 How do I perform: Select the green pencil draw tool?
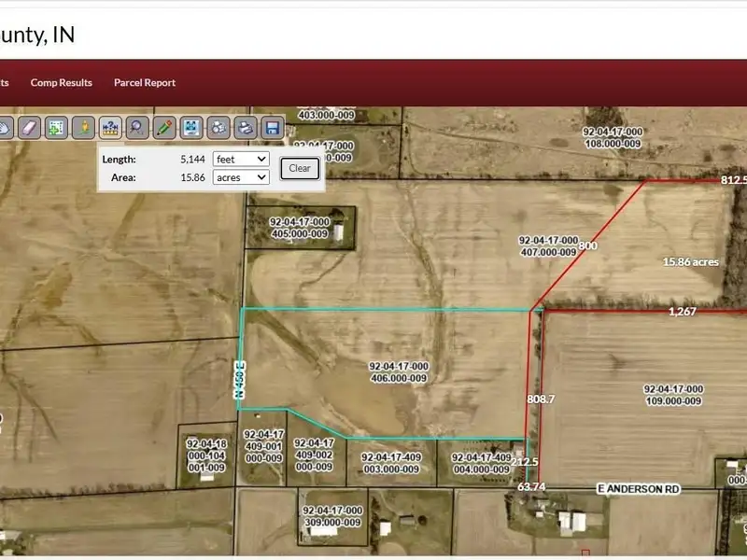point(164,127)
